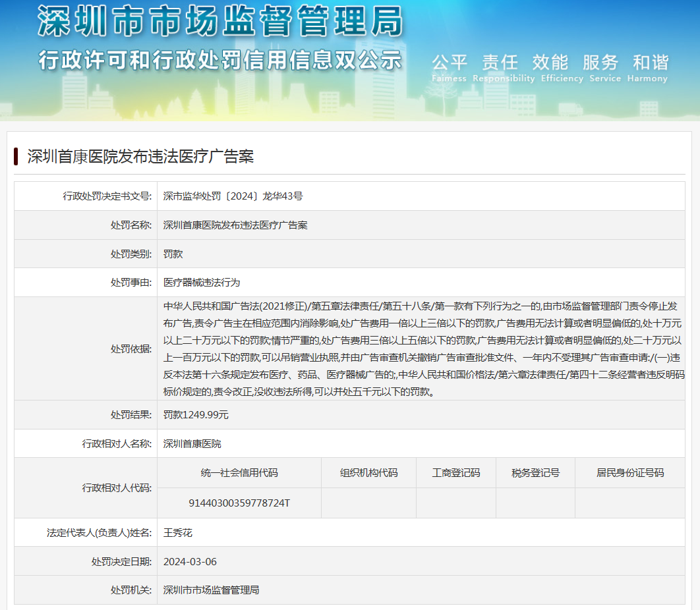Click the 处罚决定日期 row label
Image resolution: width=700 pixels, height=610 pixels.
(122, 562)
